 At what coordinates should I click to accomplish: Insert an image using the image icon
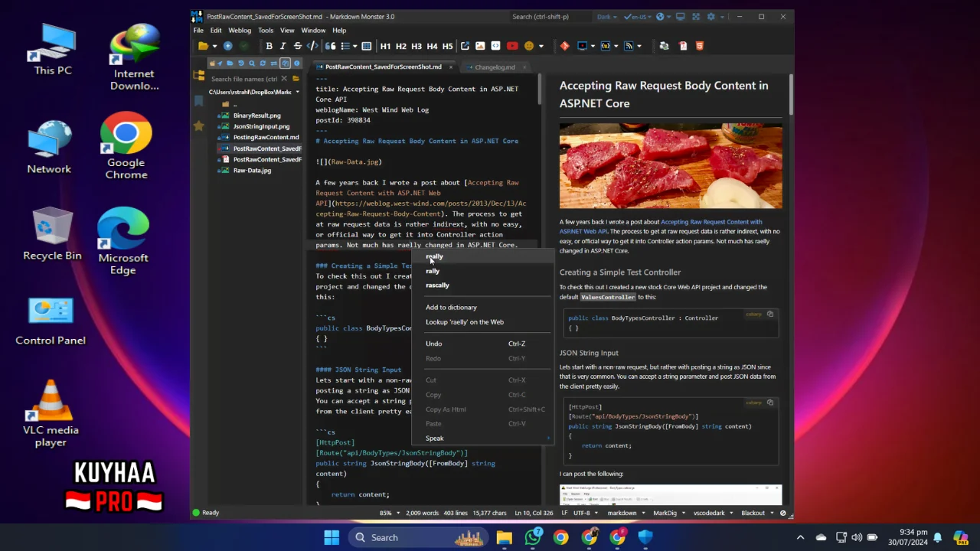(x=480, y=46)
